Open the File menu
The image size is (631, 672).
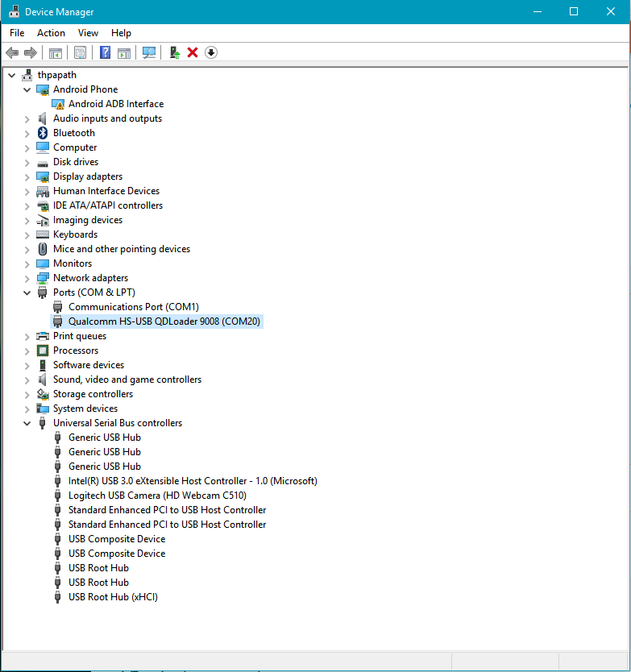click(17, 33)
